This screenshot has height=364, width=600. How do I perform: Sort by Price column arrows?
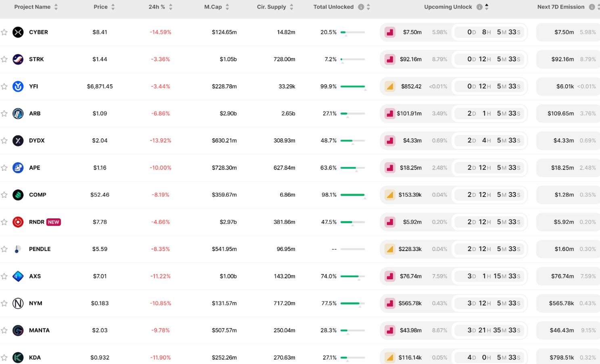pyautogui.click(x=113, y=7)
